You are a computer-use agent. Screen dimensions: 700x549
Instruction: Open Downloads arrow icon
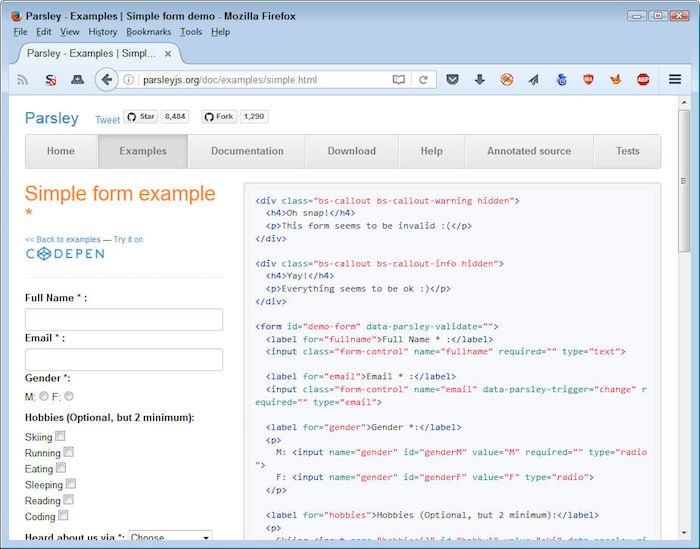click(x=479, y=80)
